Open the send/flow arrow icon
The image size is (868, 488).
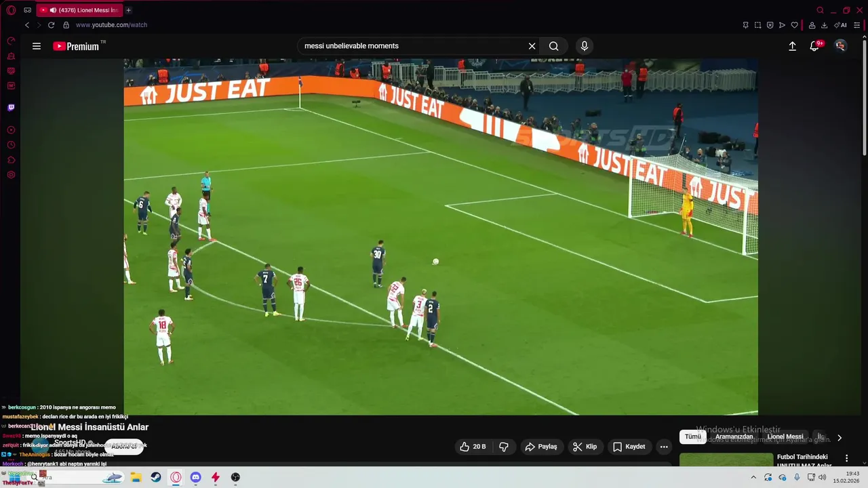pyautogui.click(x=782, y=25)
